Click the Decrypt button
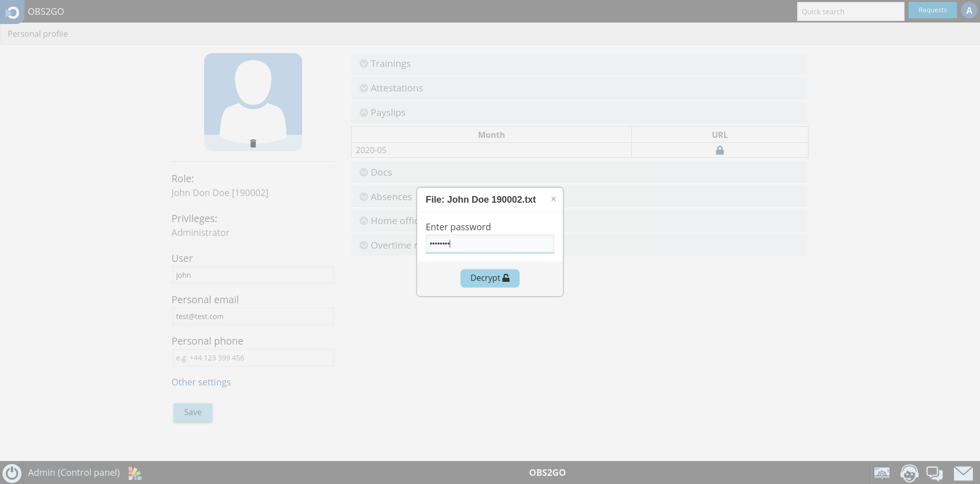980x484 pixels. (x=490, y=278)
